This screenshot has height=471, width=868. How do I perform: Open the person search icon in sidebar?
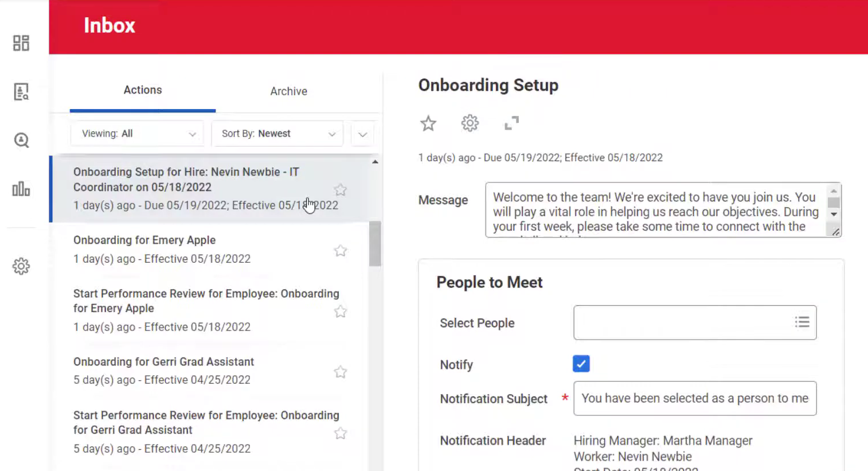21,141
